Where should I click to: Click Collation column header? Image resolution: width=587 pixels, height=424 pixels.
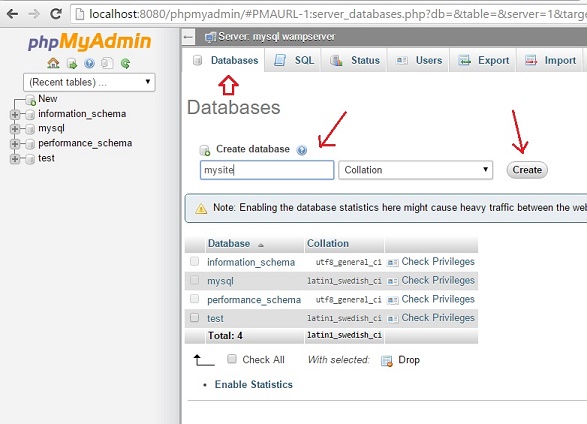click(x=328, y=244)
